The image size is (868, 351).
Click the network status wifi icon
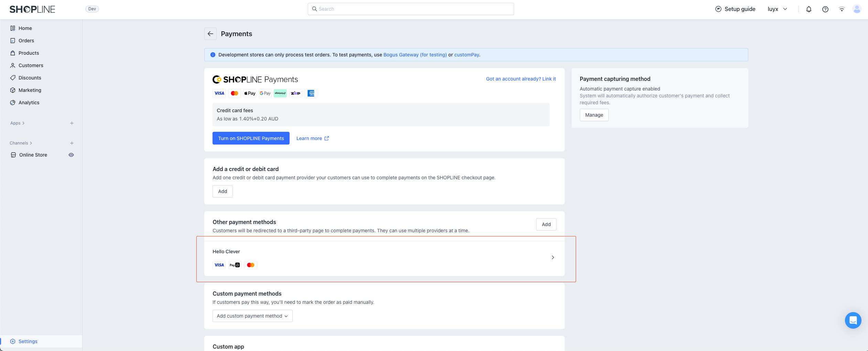pyautogui.click(x=842, y=9)
